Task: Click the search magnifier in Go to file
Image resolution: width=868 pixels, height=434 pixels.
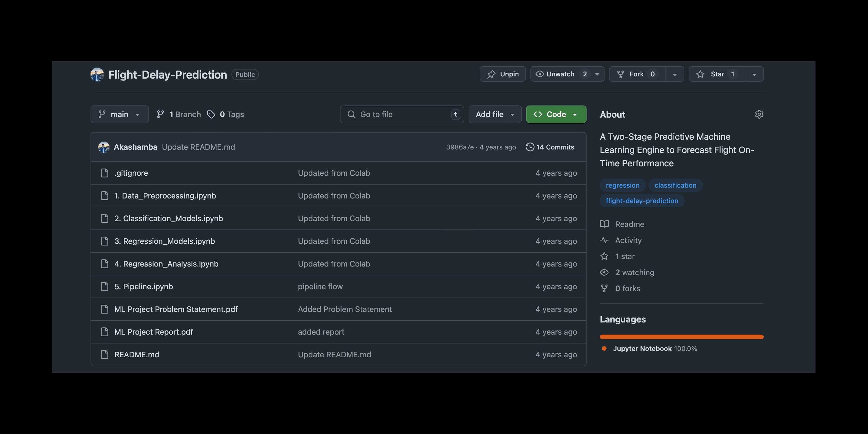Action: coord(351,114)
